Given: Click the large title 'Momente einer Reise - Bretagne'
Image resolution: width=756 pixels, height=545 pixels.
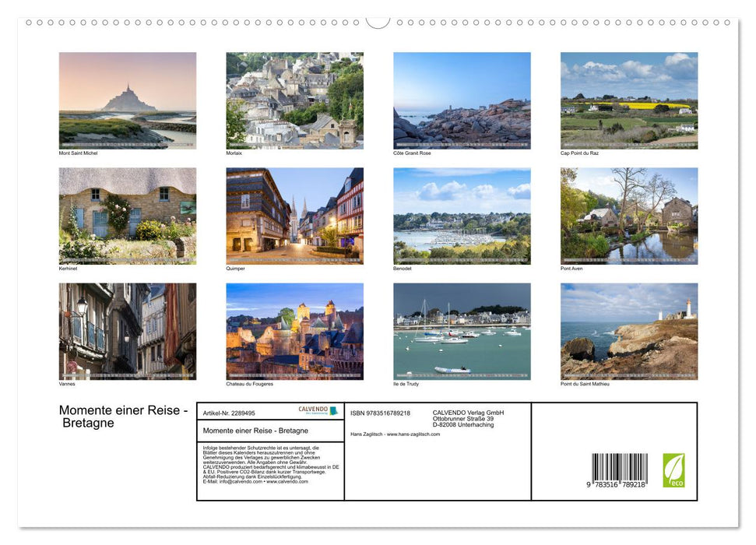Looking at the screenshot, I should pos(123,417).
